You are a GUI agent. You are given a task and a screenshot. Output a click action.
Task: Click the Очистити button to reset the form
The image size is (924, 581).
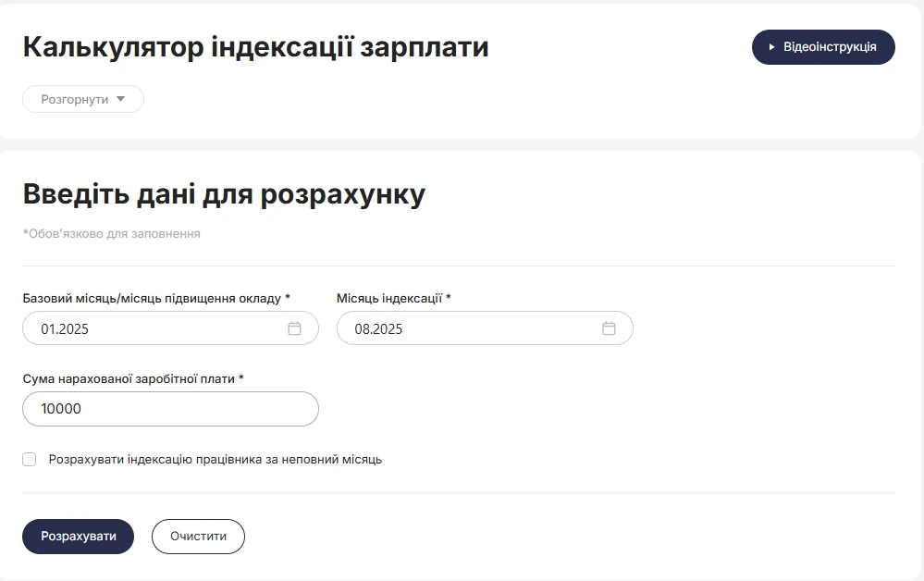(198, 537)
